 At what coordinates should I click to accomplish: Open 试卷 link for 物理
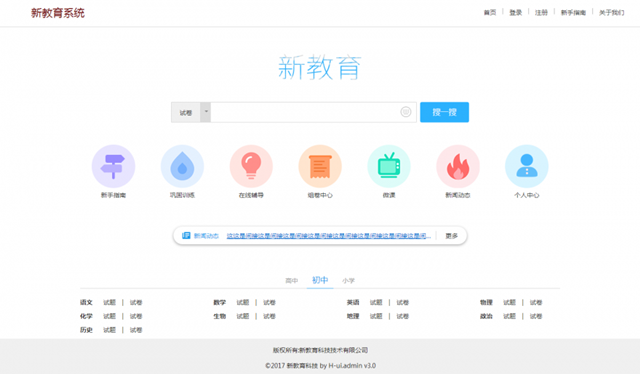(x=536, y=303)
